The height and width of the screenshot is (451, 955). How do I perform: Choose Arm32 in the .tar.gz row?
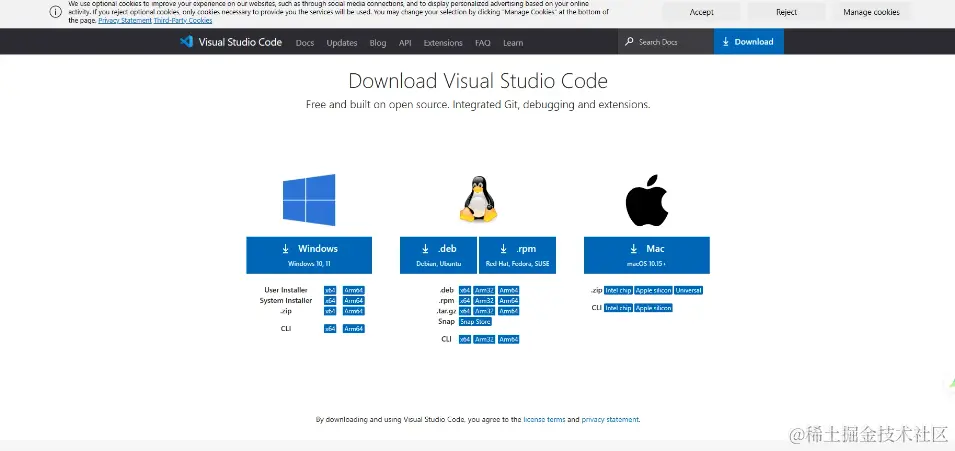484,311
